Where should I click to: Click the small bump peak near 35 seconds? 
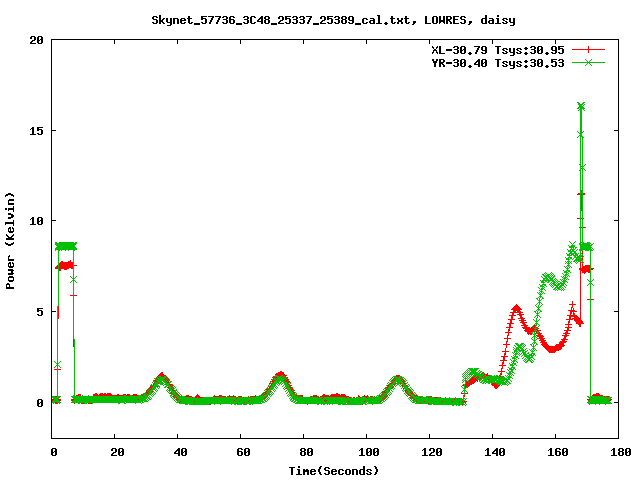coord(162,376)
